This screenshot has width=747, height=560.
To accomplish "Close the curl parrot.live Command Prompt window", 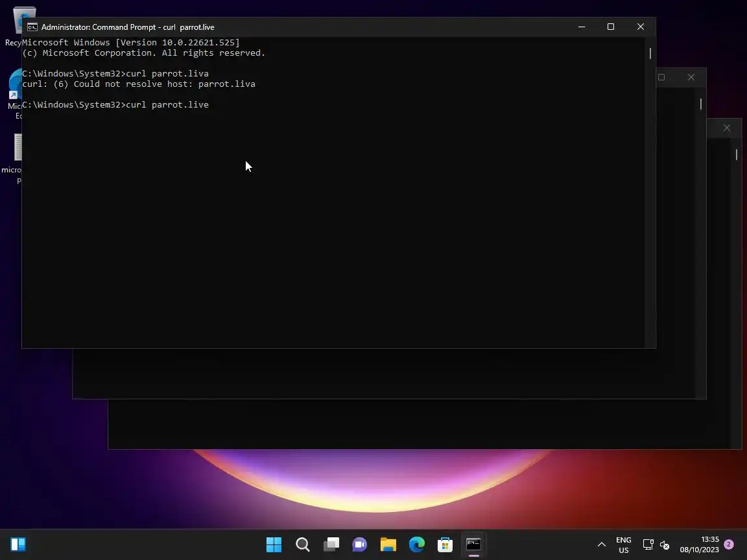I will pyautogui.click(x=641, y=27).
